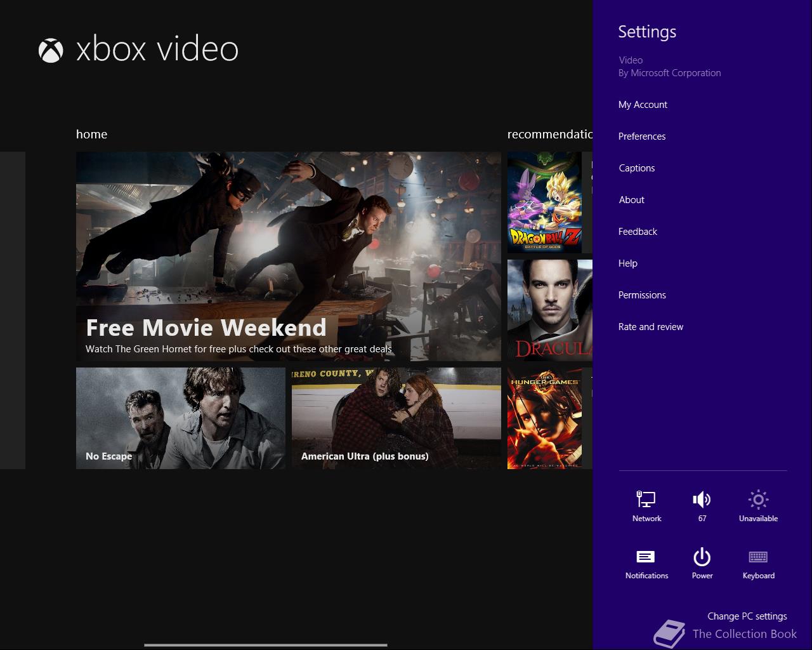
Task: Open the About entry
Action: [632, 200]
